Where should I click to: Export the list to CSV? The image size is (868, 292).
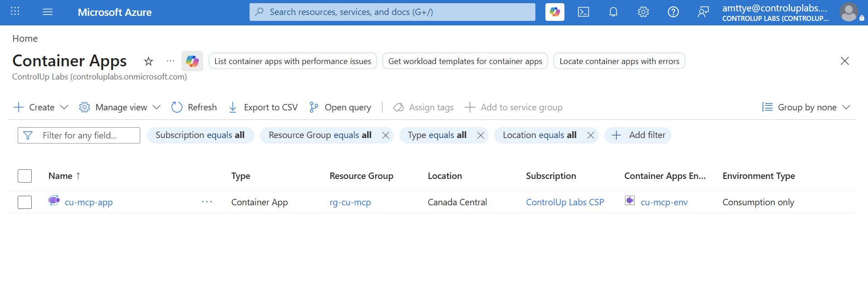click(x=263, y=107)
